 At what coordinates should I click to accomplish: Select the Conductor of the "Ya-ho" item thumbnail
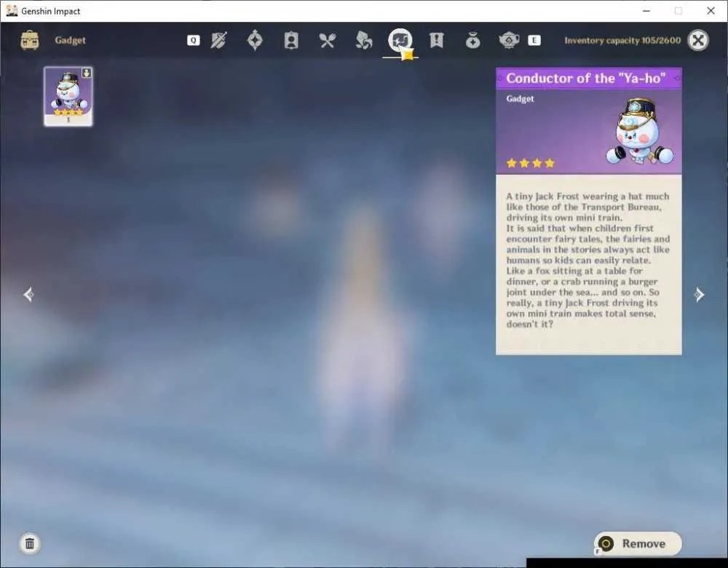tap(68, 96)
